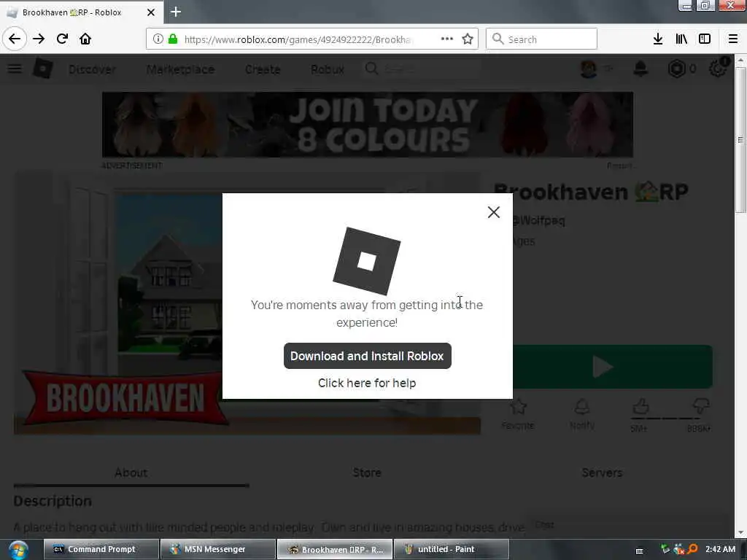Open the Roblox settings gear
Image resolution: width=747 pixels, height=560 pixels.
tap(718, 69)
